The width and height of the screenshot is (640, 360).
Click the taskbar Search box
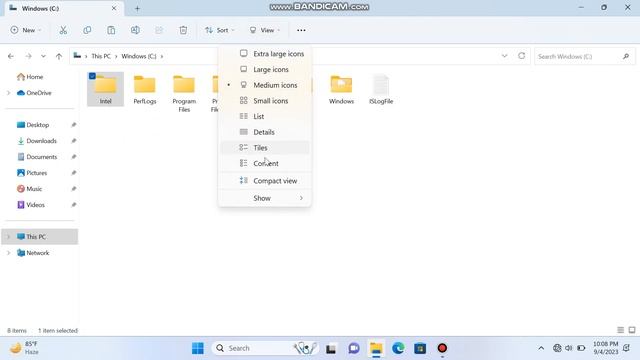(265, 348)
